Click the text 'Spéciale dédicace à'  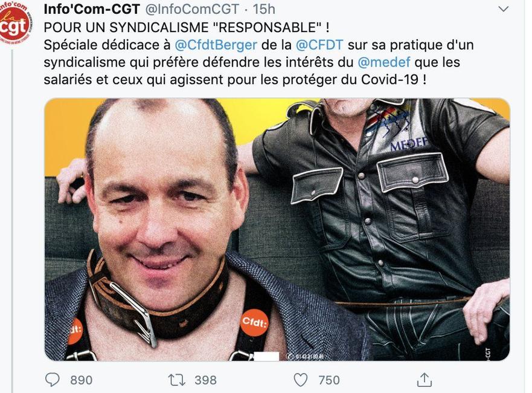coord(106,45)
